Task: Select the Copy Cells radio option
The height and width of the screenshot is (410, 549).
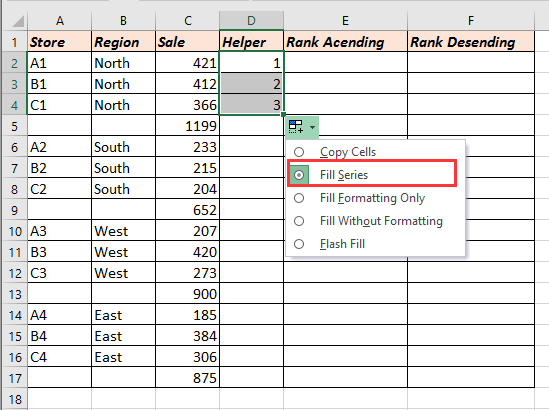Action: point(299,152)
